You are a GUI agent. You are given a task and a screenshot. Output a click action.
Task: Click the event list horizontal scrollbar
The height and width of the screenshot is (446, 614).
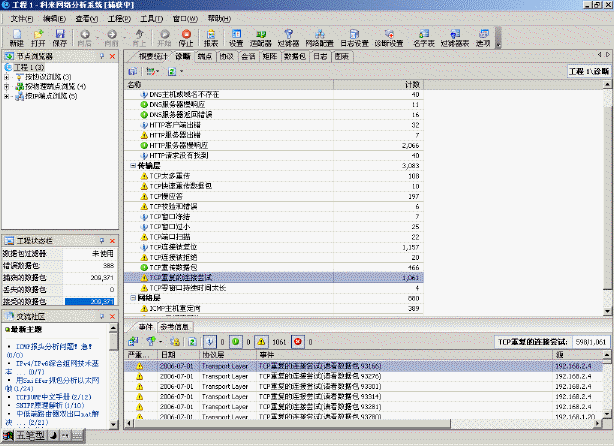tap(292, 423)
